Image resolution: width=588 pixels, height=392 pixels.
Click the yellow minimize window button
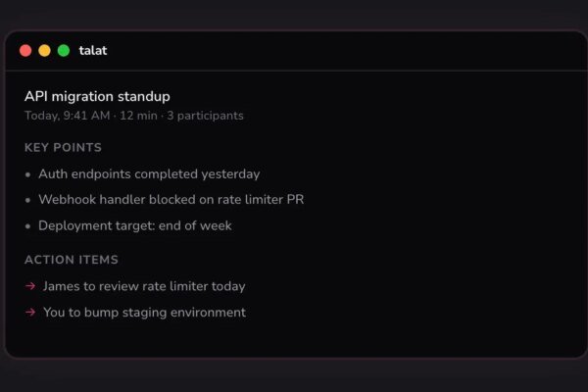pos(44,51)
